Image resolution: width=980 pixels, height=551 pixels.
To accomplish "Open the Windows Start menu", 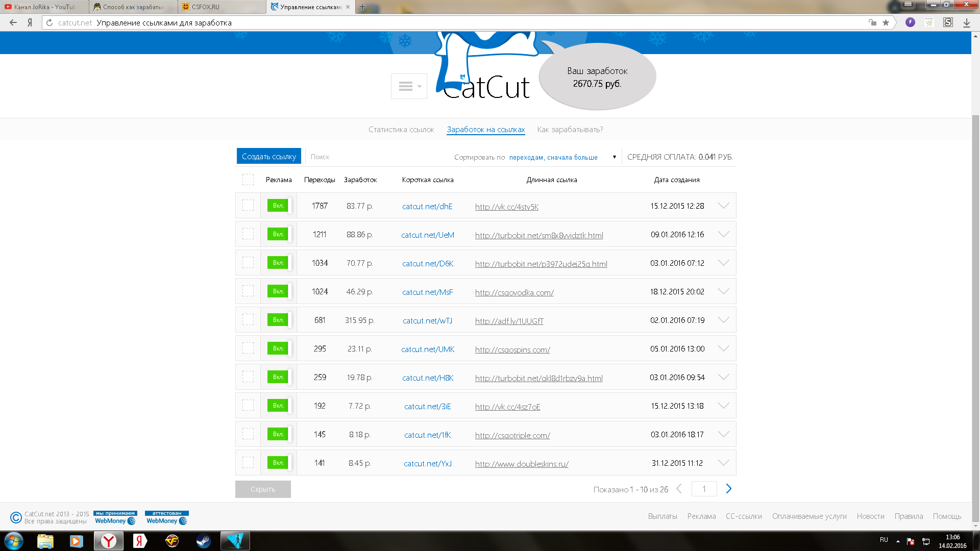I will pyautogui.click(x=14, y=541).
